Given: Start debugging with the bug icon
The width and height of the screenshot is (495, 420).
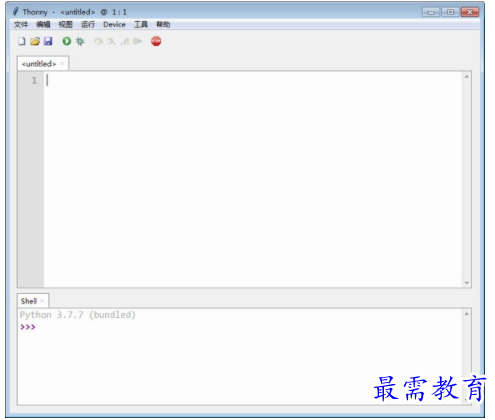Looking at the screenshot, I should click(80, 41).
